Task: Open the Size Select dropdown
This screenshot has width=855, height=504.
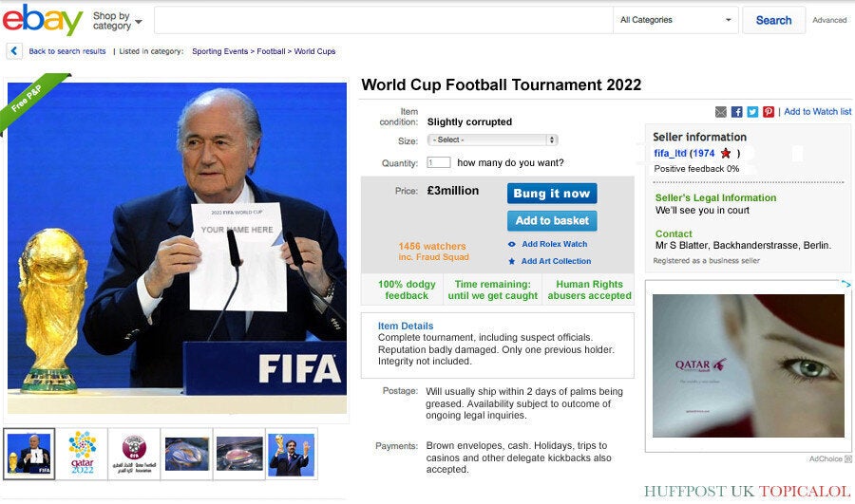Action: [492, 140]
